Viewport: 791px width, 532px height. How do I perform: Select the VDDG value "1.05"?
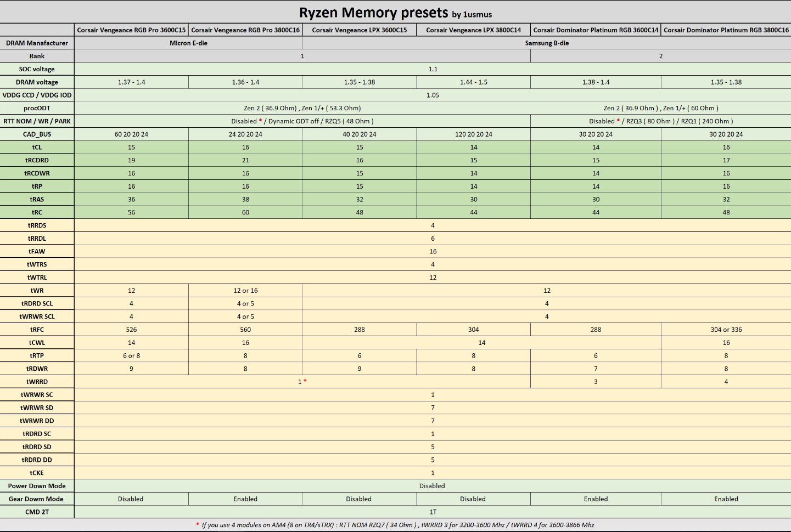pos(433,95)
